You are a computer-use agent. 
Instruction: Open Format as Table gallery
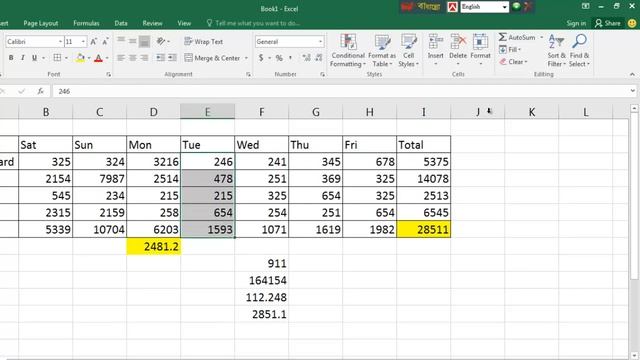click(382, 51)
